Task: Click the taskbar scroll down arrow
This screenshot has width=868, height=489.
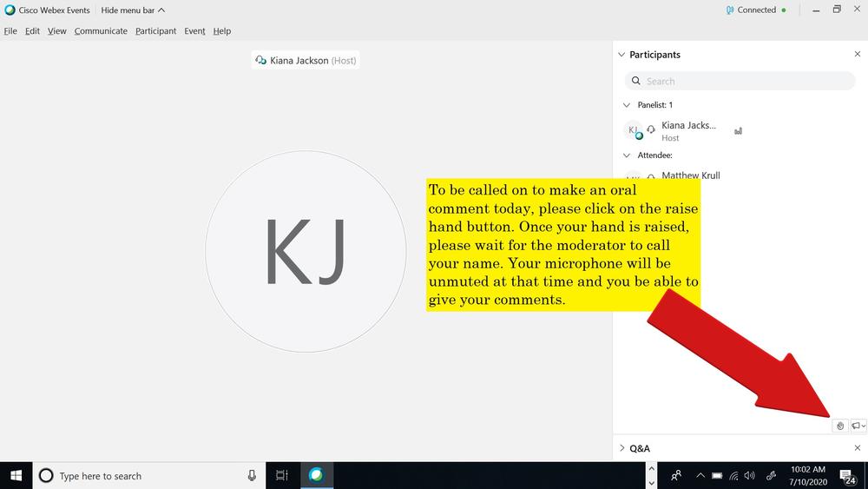Action: point(652,483)
